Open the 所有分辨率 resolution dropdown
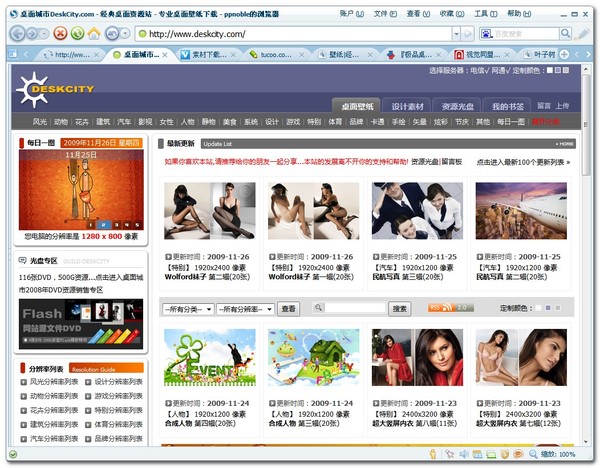Viewport: 600px width, 468px height. [245, 309]
